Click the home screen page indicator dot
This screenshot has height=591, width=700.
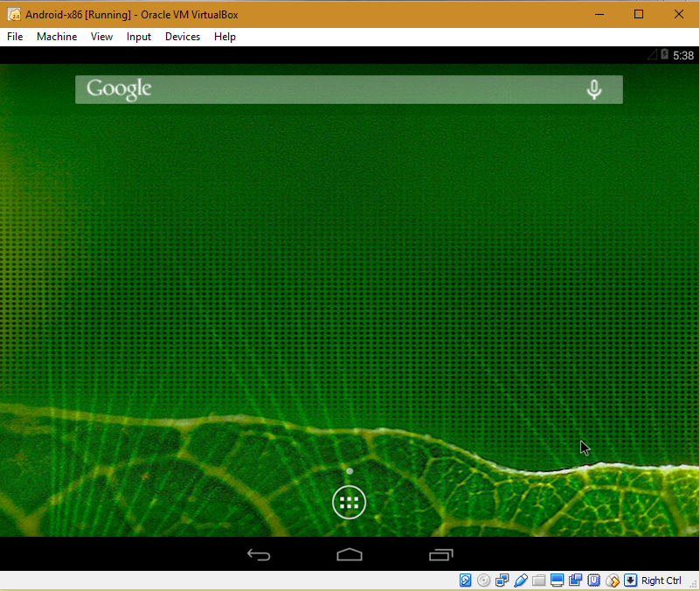click(350, 471)
